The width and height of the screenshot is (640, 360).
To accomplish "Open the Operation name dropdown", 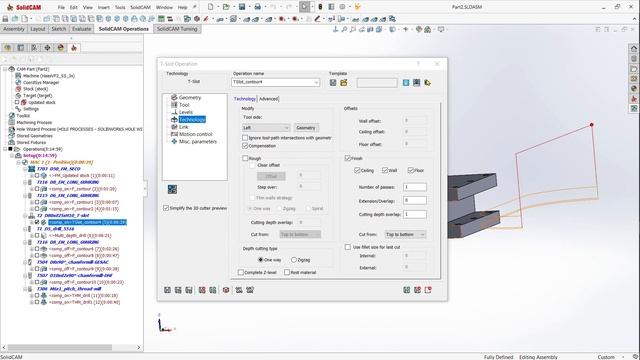I will tap(316, 82).
